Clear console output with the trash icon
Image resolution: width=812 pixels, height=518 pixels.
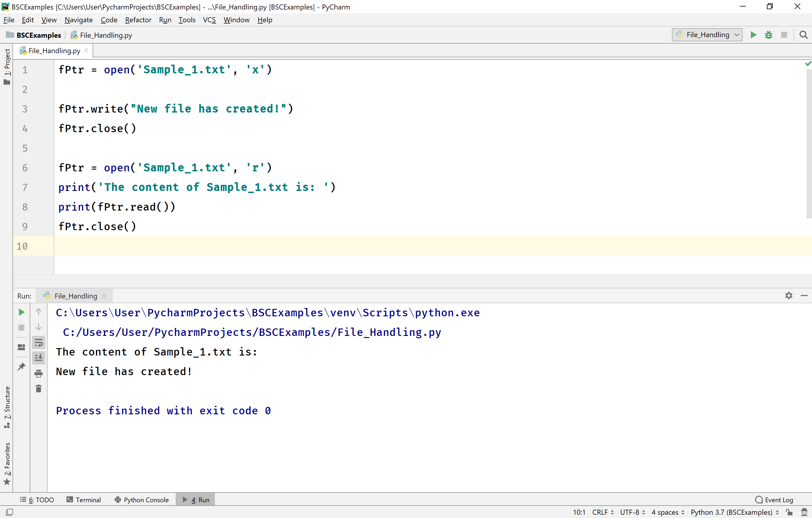(x=39, y=389)
